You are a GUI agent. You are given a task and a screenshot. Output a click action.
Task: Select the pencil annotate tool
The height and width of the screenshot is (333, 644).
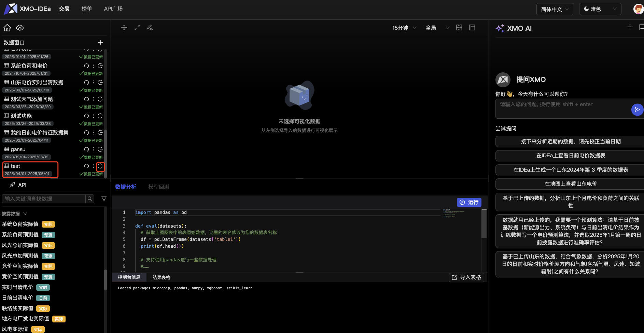(150, 28)
